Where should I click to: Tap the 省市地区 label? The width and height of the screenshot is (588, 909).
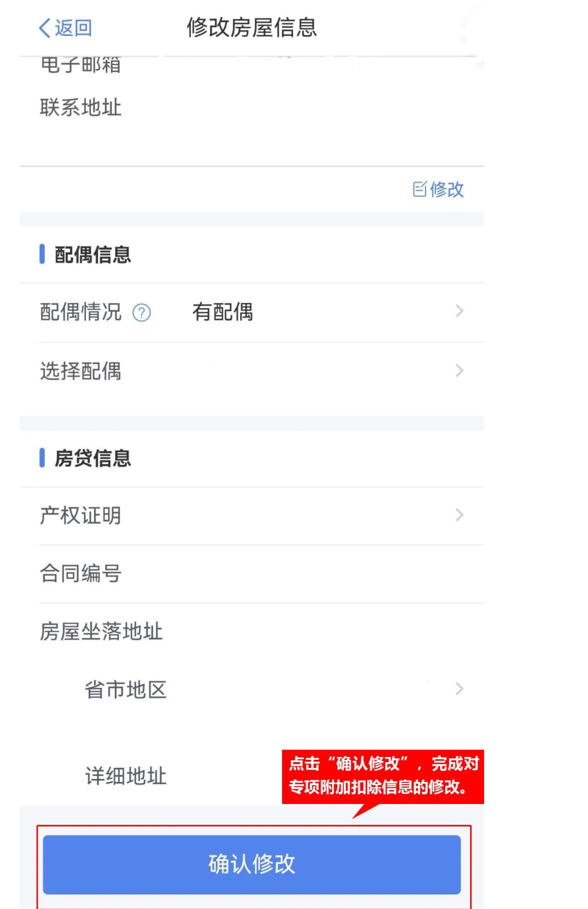tap(125, 690)
